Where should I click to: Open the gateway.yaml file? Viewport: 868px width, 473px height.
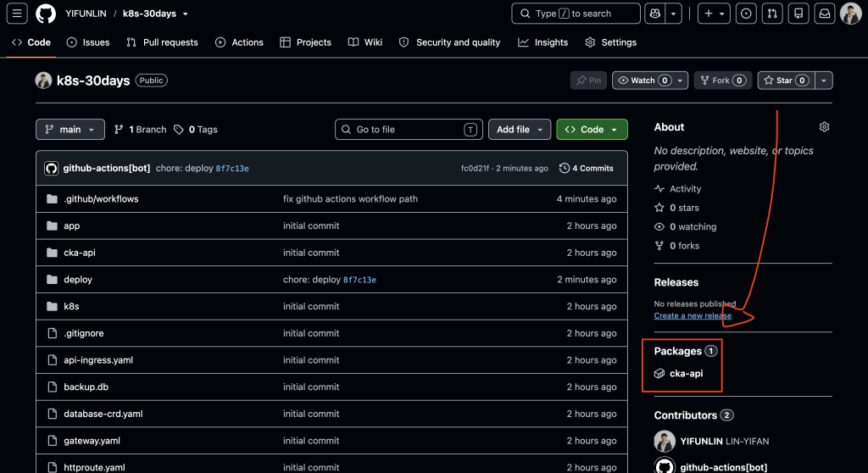point(92,440)
